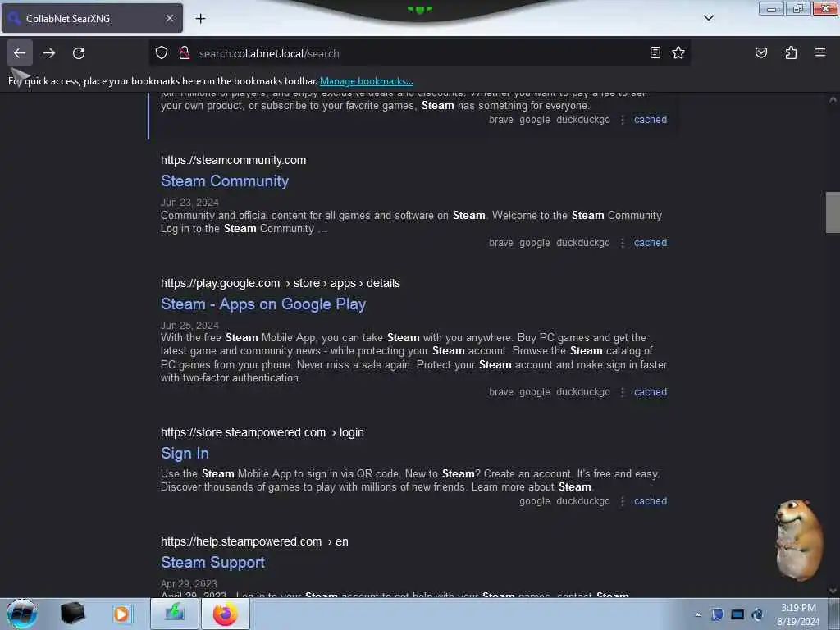Open the Extensions puzzle-piece icon
This screenshot has height=630, width=840.
pos(791,52)
